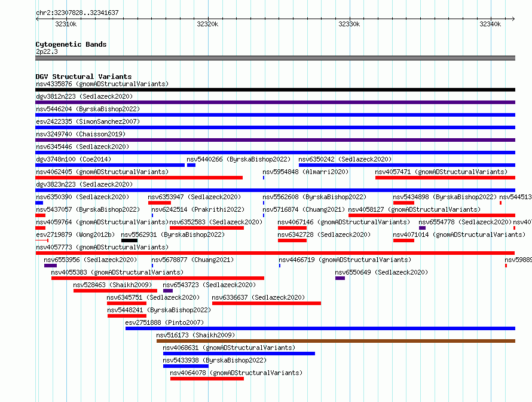
Task: Select nsv4071014 (gnomADStructuralVariants) label
Action: point(459,234)
